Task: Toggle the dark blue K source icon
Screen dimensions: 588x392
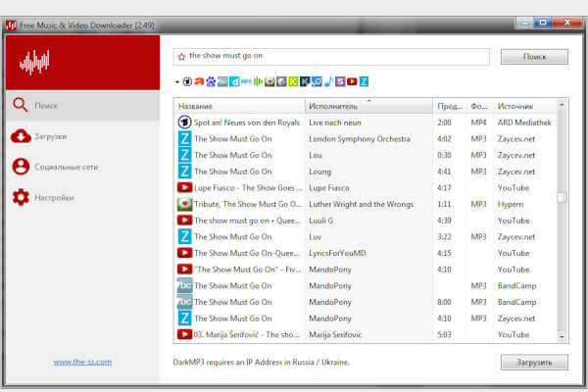Action: (x=305, y=81)
